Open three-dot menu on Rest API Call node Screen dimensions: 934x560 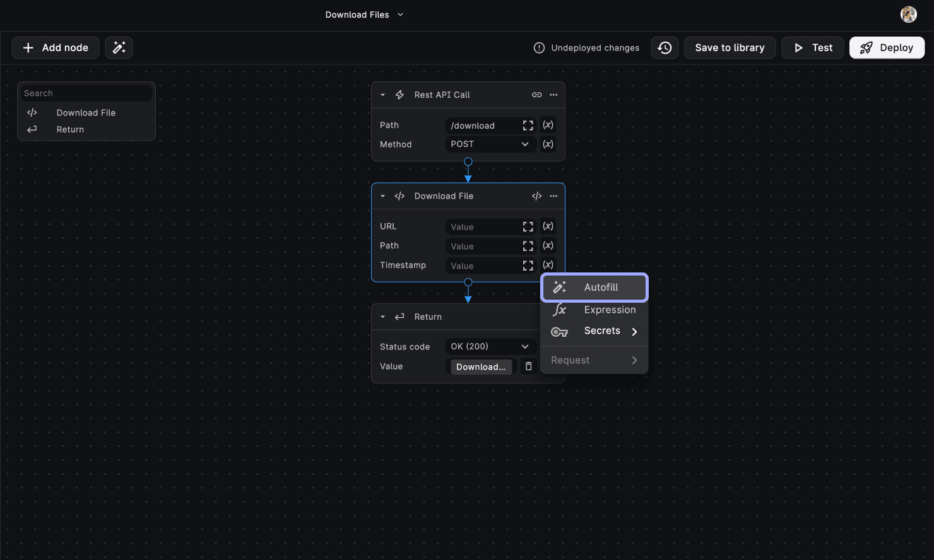click(x=553, y=95)
